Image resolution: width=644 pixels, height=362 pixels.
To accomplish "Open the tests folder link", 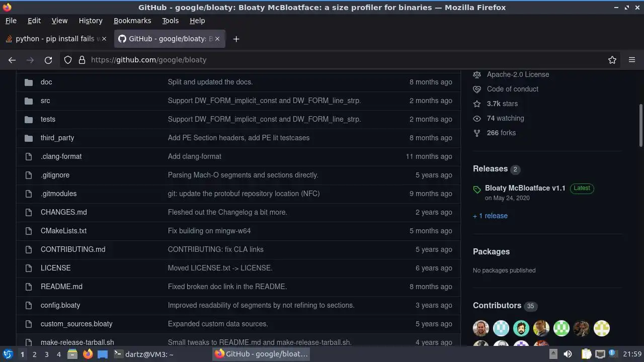I will 48,119.
